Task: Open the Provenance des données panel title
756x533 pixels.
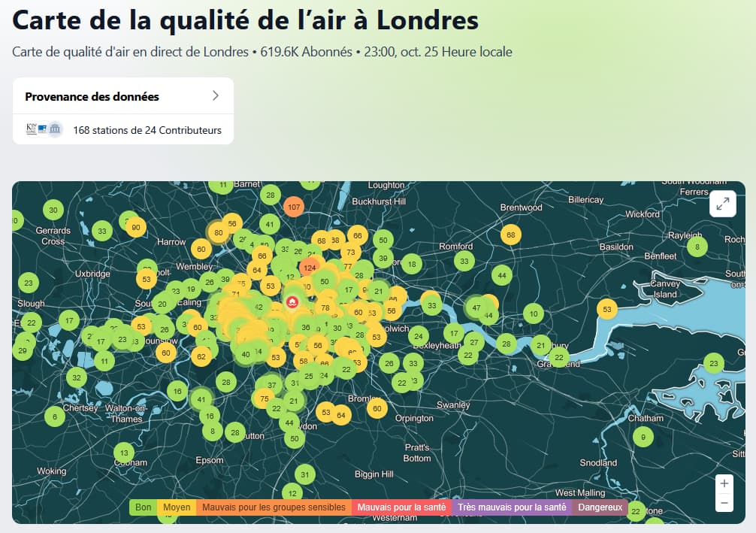Action: pos(92,96)
